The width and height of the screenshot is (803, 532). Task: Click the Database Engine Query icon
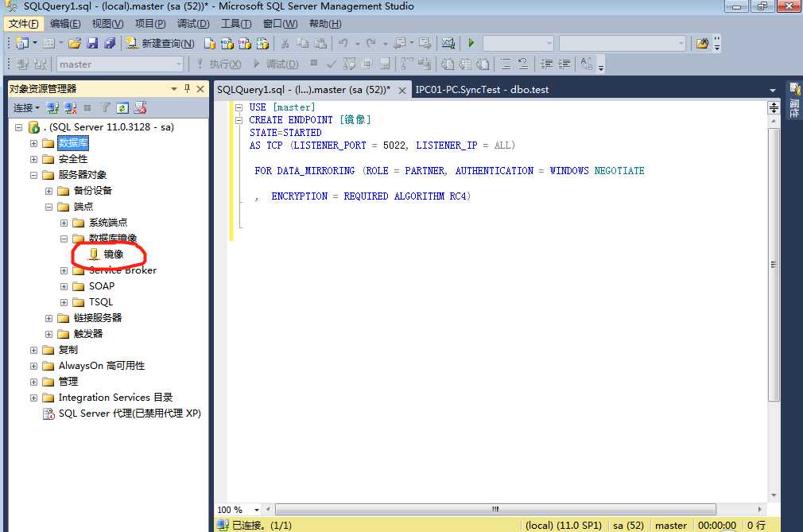(x=209, y=44)
